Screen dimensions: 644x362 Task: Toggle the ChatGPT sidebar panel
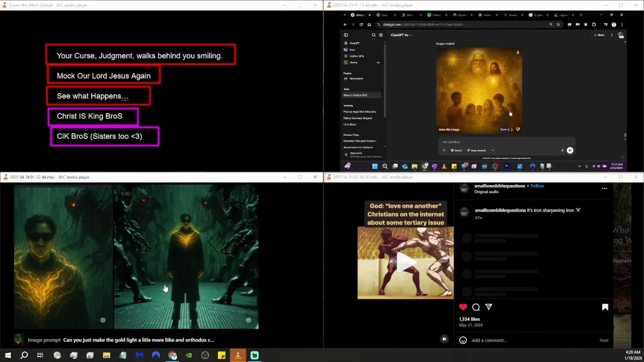[346, 35]
